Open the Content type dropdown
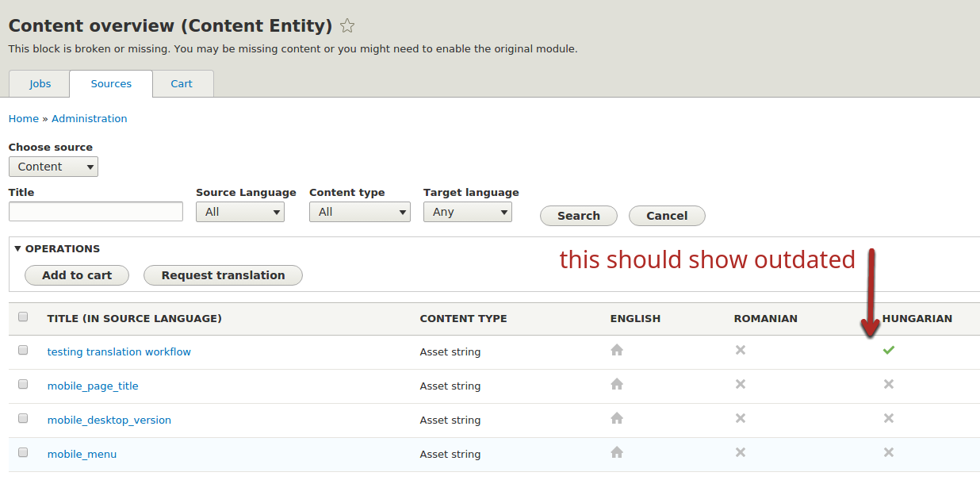980x480 pixels. click(359, 212)
